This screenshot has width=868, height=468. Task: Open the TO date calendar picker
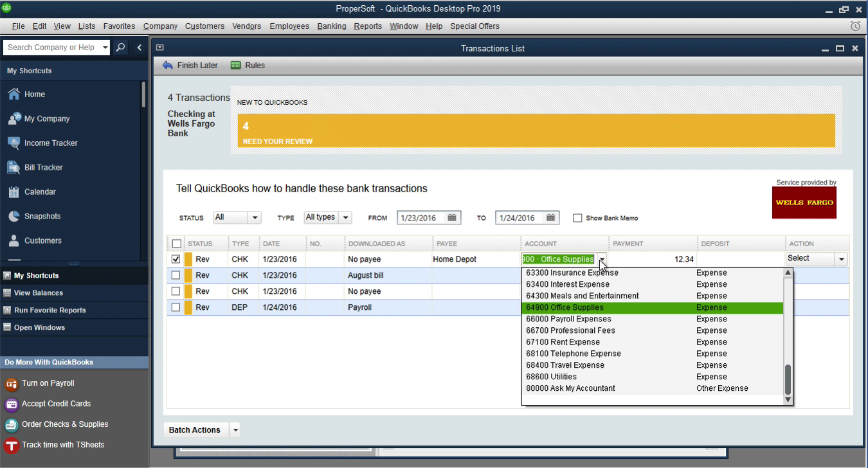click(551, 218)
